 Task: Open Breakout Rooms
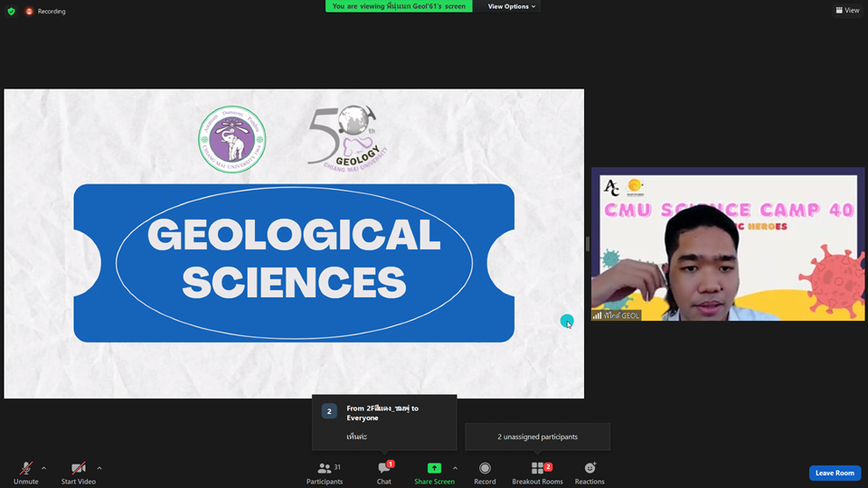coord(537,471)
